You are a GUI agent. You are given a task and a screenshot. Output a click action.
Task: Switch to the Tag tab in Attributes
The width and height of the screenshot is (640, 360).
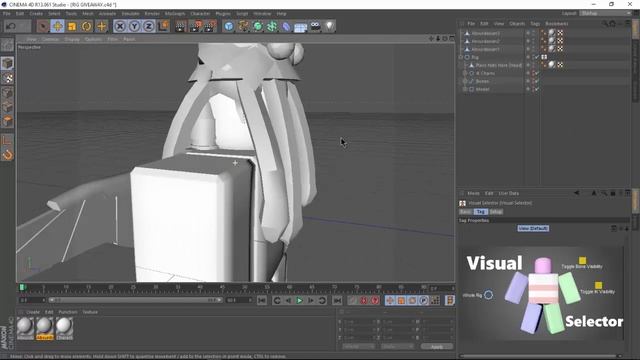click(x=481, y=212)
